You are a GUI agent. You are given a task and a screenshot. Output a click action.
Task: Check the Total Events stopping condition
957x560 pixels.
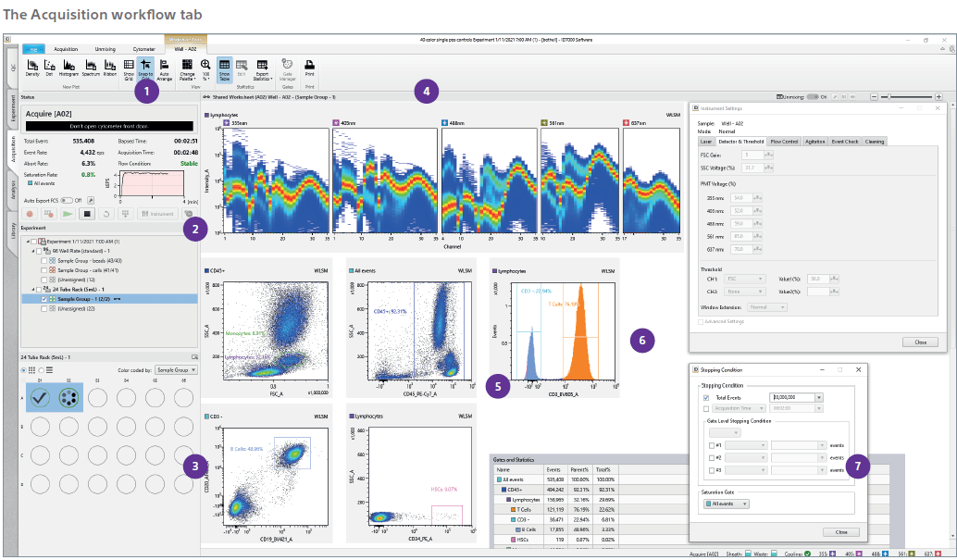coord(706,397)
